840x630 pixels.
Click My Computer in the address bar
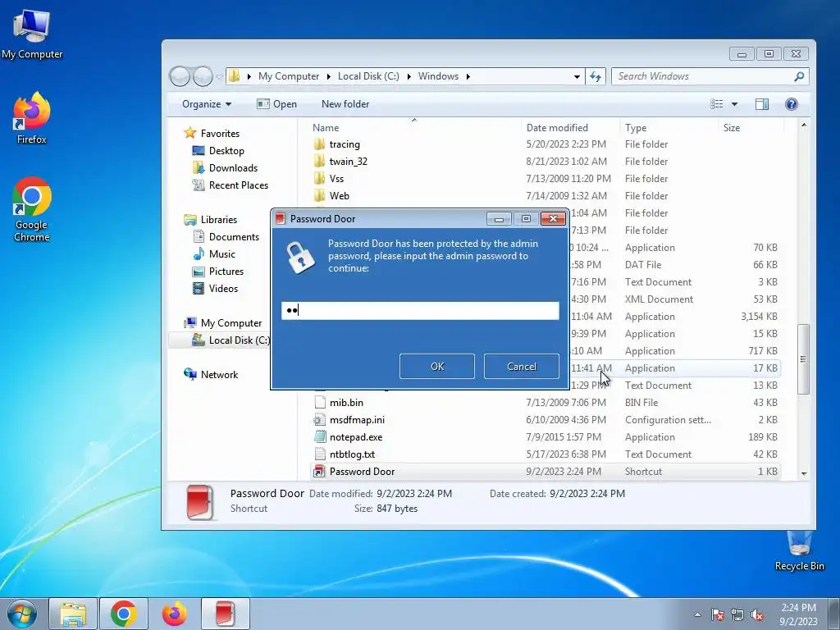tap(289, 76)
